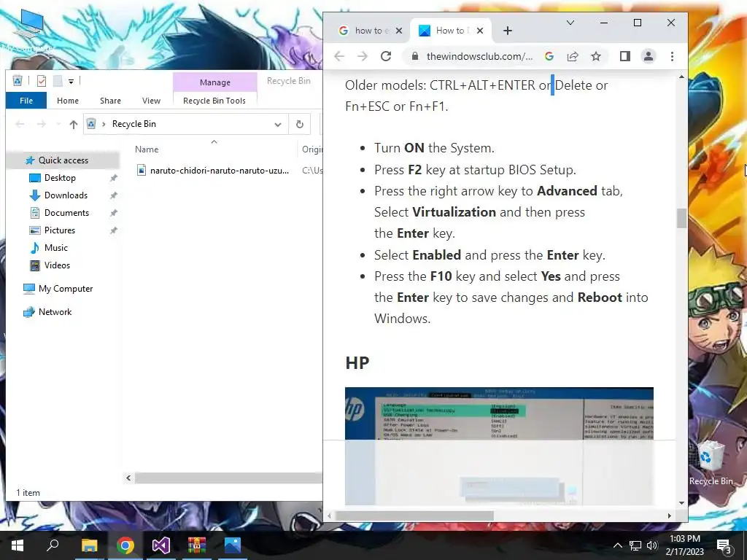Open the Chrome side panel

click(x=625, y=56)
